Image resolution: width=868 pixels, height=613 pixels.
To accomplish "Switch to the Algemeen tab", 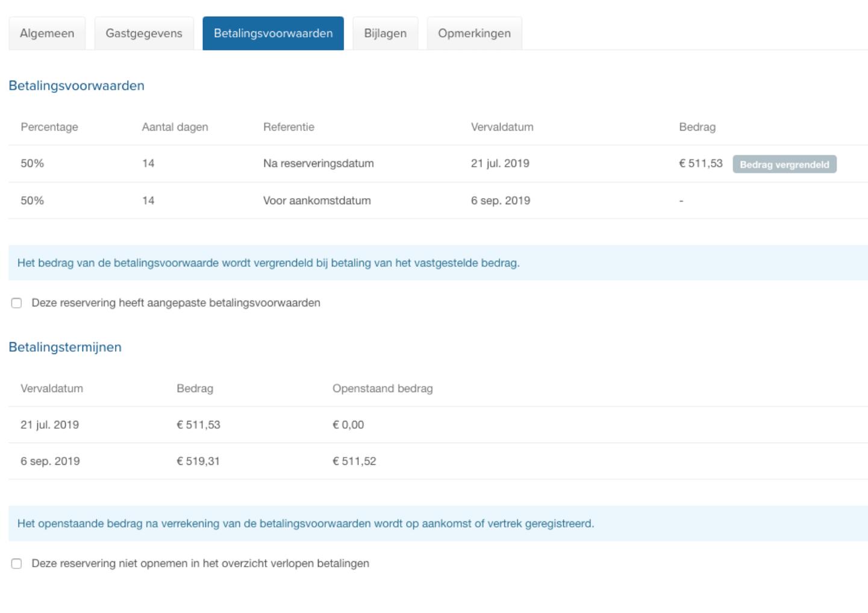I will 47,33.
